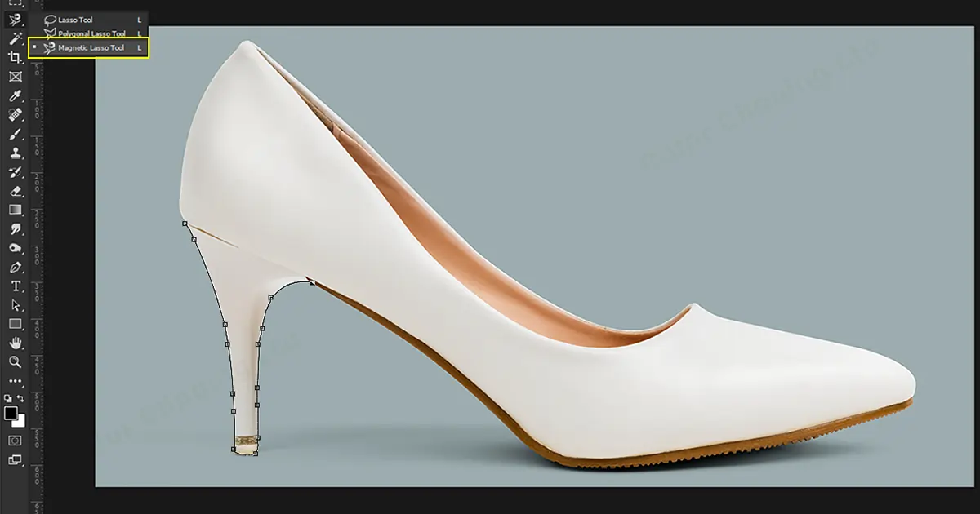This screenshot has width=980, height=514.
Task: Toggle Quick Mask mode
Action: click(x=15, y=441)
